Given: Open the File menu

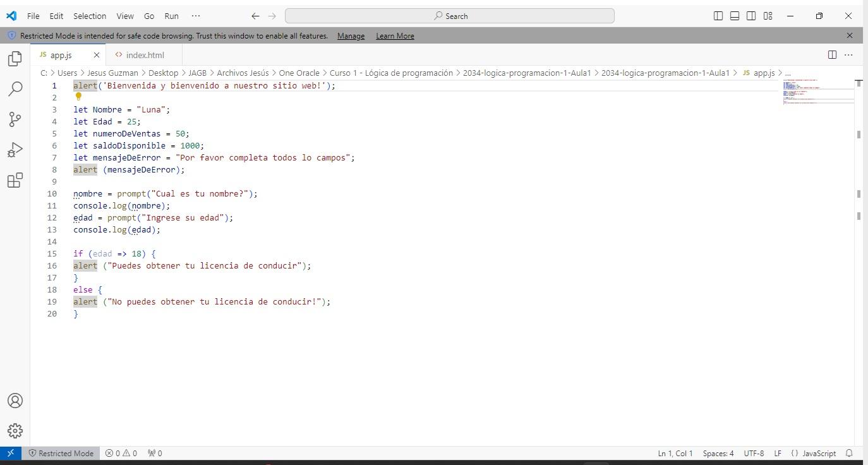Looking at the screenshot, I should pos(33,16).
